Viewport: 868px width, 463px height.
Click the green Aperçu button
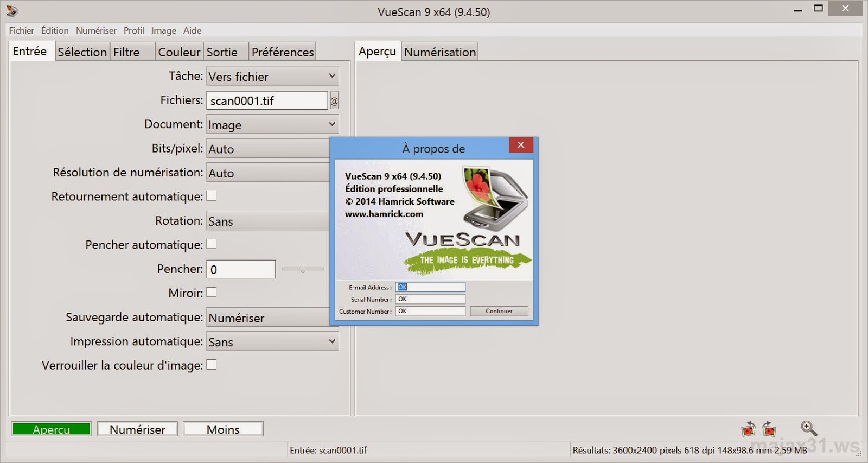point(52,429)
